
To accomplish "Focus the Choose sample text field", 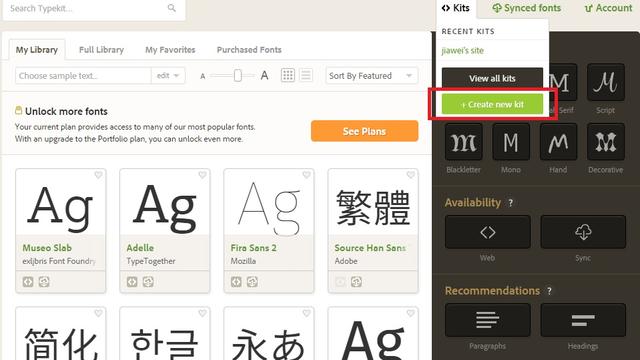I will pyautogui.click(x=83, y=76).
